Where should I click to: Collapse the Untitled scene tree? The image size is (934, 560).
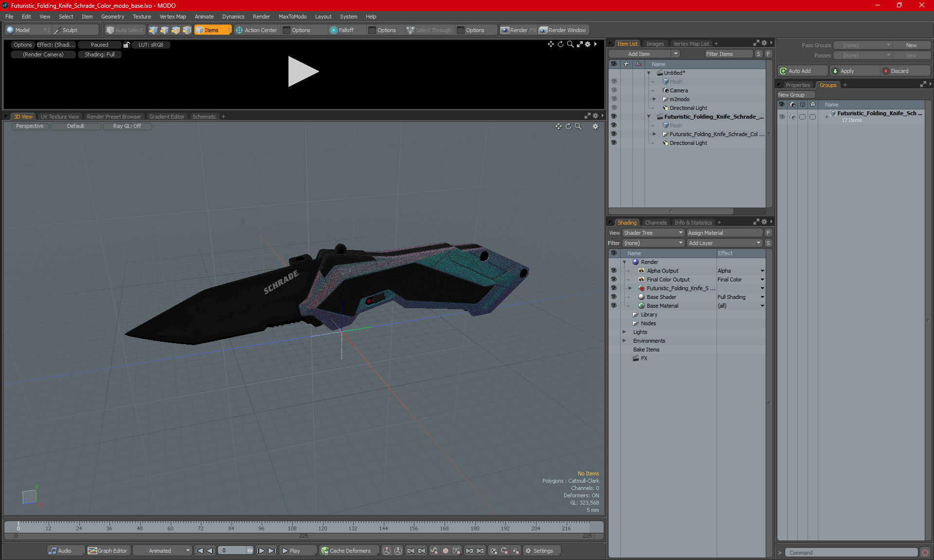point(648,73)
